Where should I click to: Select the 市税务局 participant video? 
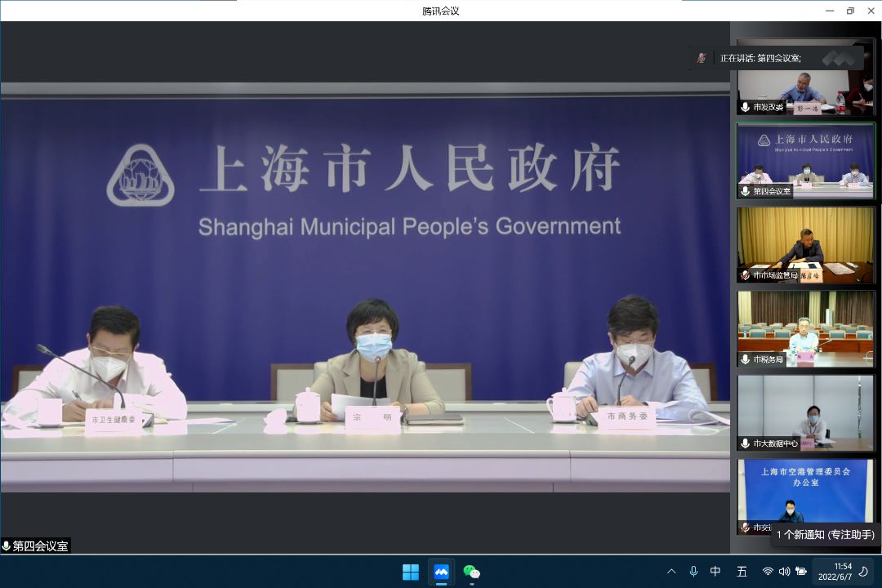805,328
